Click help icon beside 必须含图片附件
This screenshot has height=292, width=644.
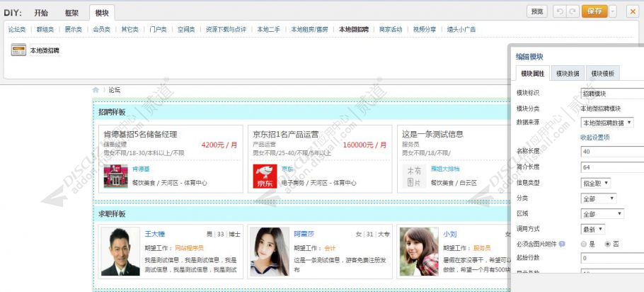562,245
